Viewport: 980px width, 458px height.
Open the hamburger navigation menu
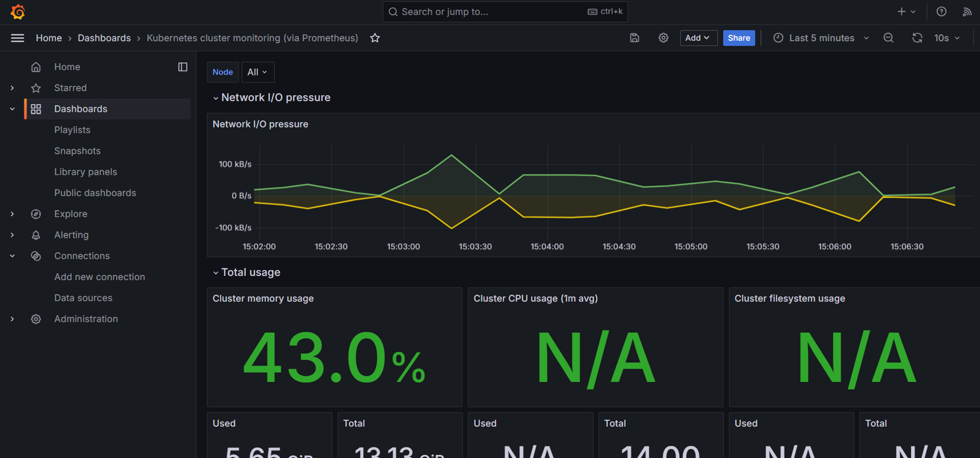(x=17, y=38)
